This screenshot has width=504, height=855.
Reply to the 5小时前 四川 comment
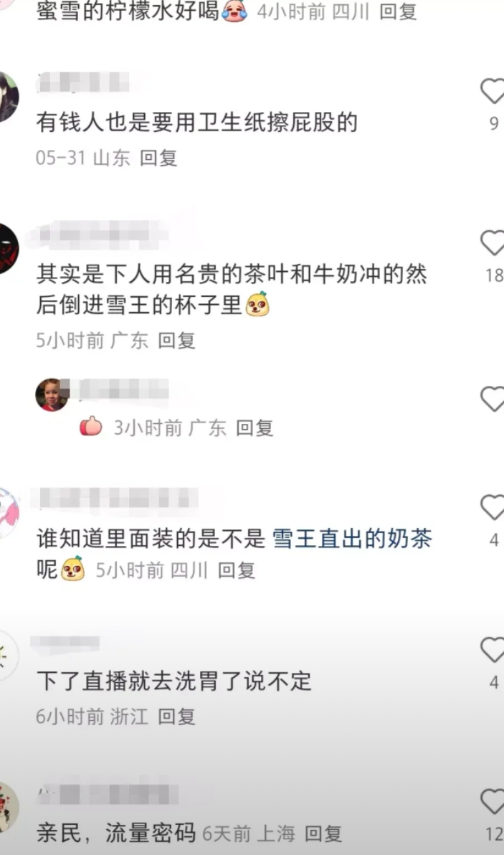coord(237,570)
